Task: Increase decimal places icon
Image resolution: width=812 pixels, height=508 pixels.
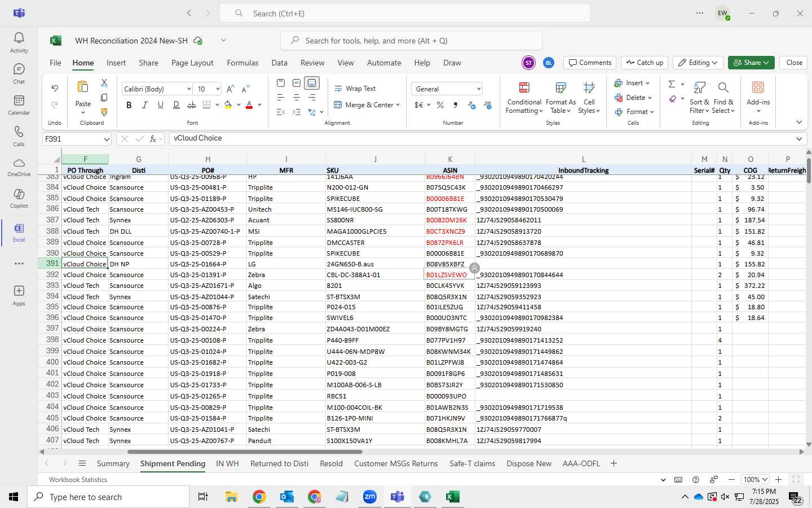Action: pos(471,105)
